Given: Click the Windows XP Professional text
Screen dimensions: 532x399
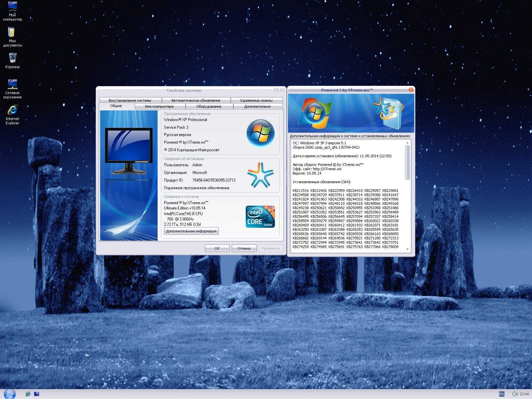Looking at the screenshot, I should pos(185,120).
